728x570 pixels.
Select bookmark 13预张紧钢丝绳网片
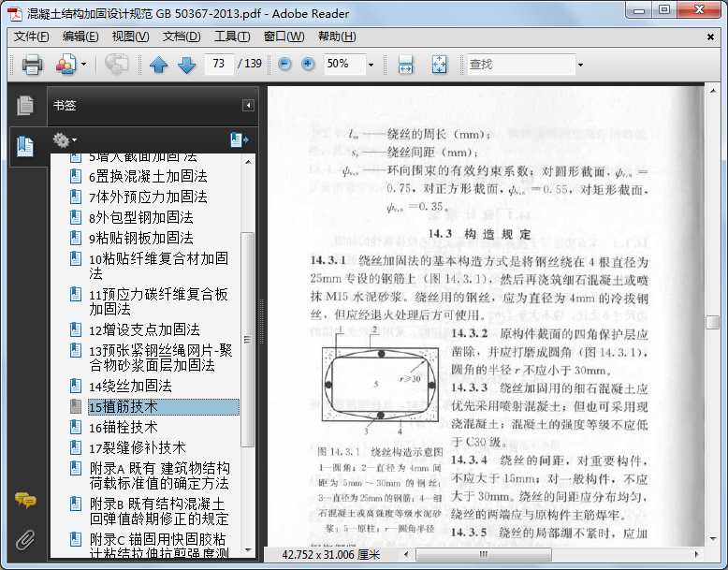click(161, 358)
